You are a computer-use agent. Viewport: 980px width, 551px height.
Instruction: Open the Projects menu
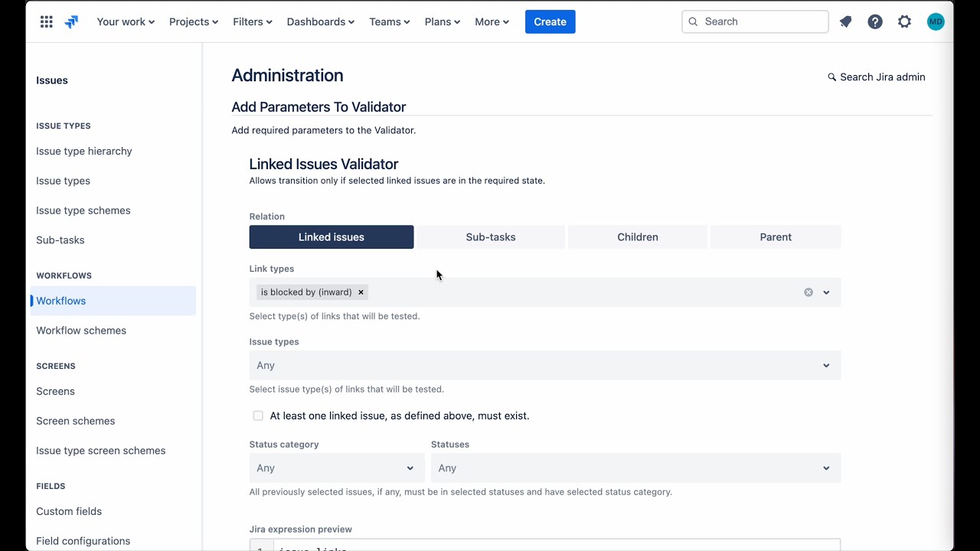pyautogui.click(x=194, y=21)
